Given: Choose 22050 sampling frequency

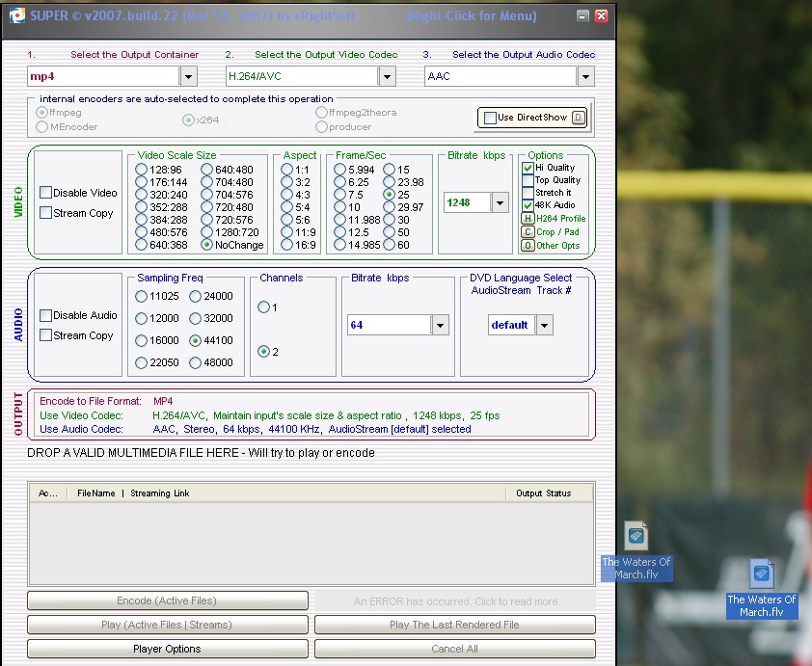Looking at the screenshot, I should 141,362.
